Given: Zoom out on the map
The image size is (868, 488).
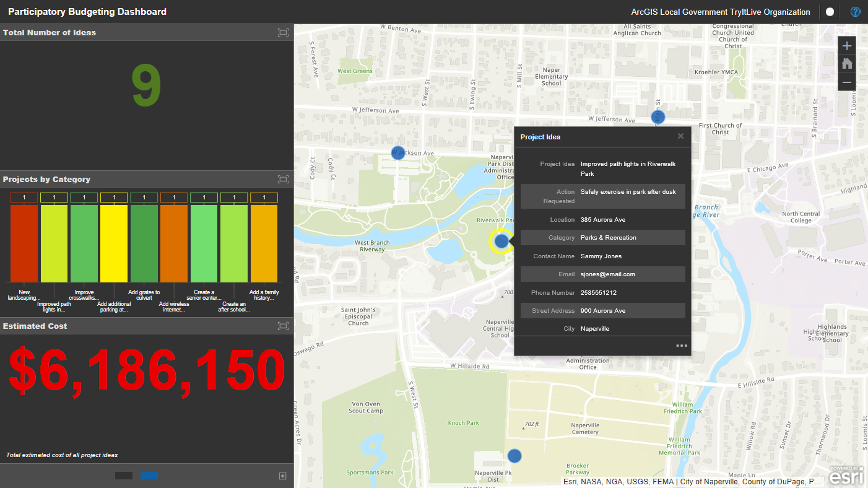Looking at the screenshot, I should click(x=846, y=81).
